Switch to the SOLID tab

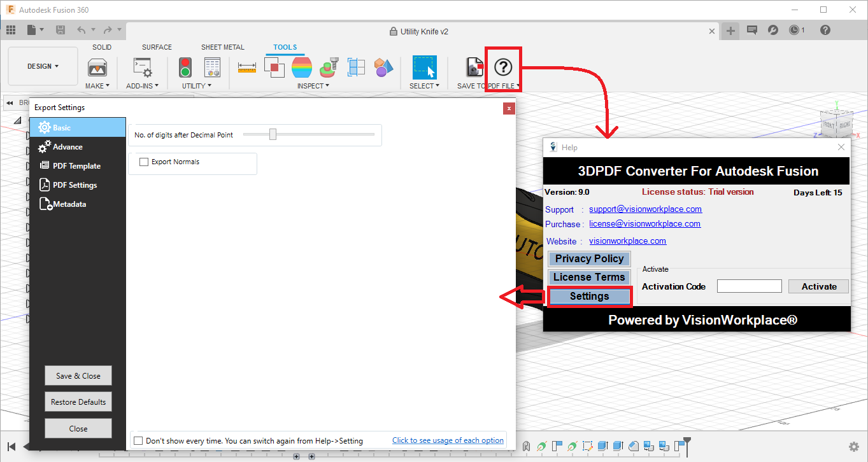coord(102,47)
